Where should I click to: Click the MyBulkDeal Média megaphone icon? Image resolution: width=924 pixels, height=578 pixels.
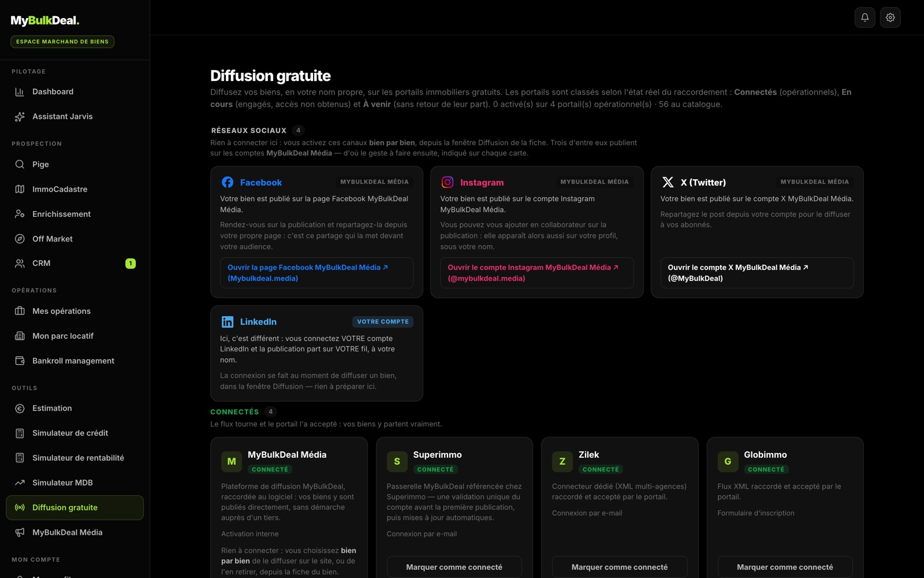tap(20, 532)
